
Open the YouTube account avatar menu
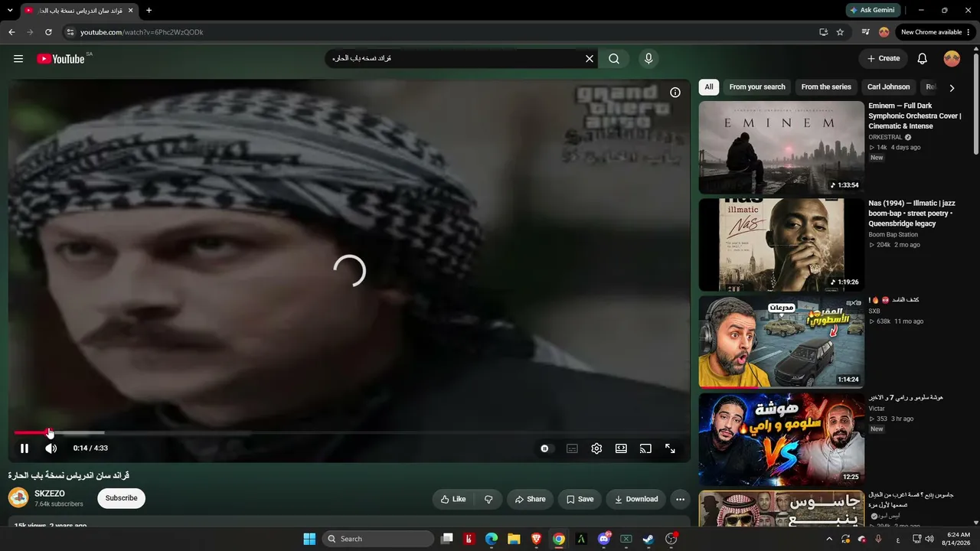pos(952,59)
